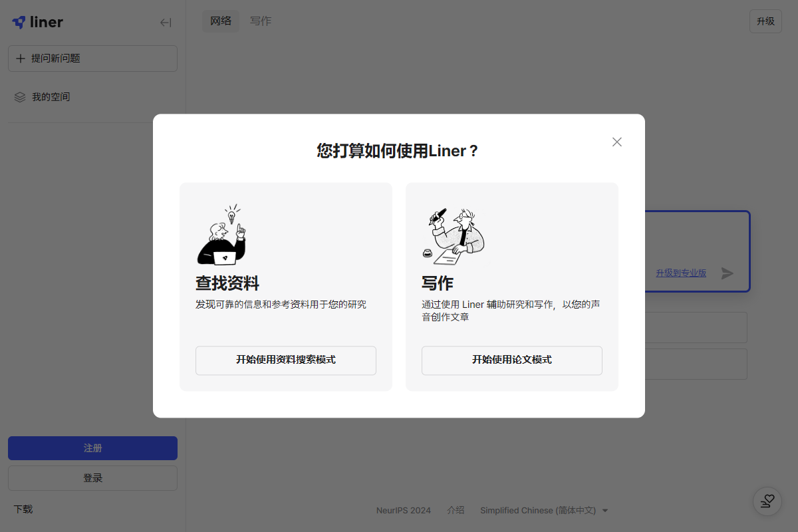The image size is (798, 532).
Task: Open the feedback heart-hand icon
Action: [767, 501]
